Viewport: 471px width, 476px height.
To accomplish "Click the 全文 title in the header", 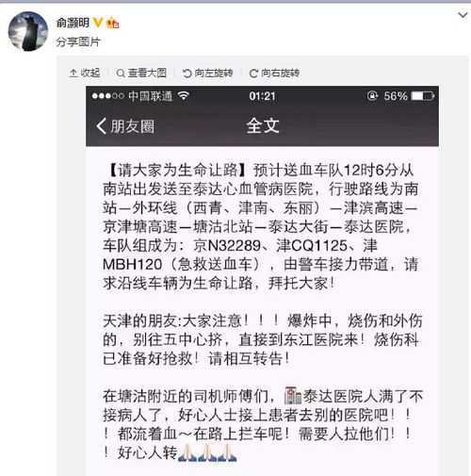I will tap(263, 125).
